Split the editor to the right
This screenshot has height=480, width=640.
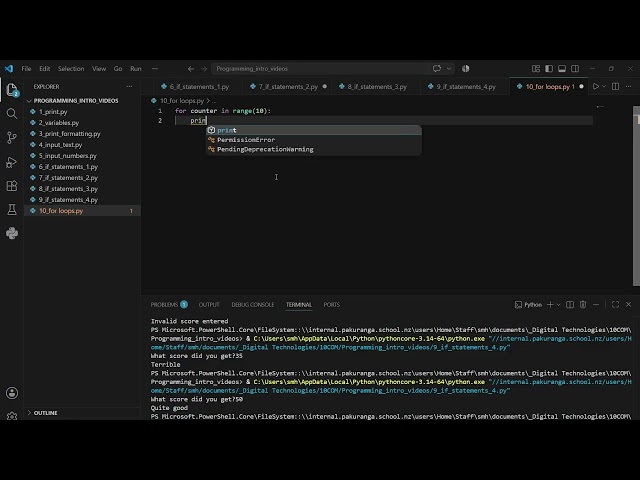click(x=616, y=87)
